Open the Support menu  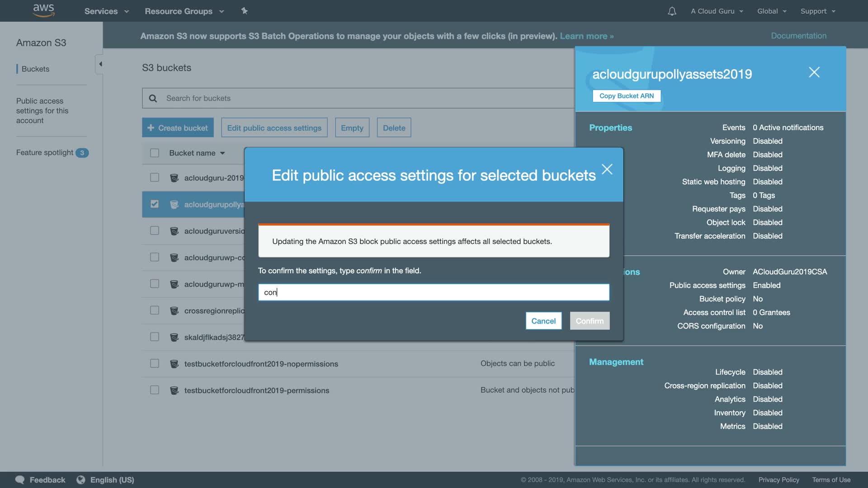(x=817, y=11)
